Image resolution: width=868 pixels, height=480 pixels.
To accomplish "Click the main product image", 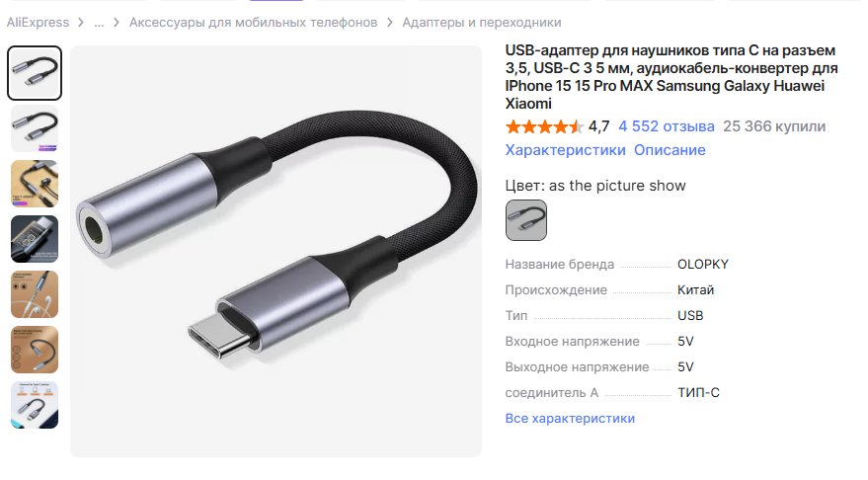I will pos(276,251).
